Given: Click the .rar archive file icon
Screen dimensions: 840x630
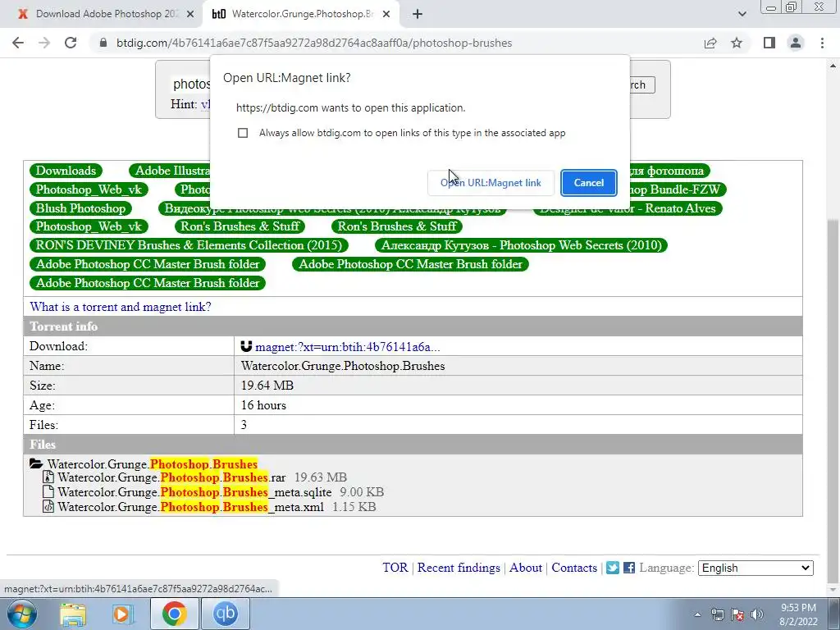Looking at the screenshot, I should click(x=48, y=477).
